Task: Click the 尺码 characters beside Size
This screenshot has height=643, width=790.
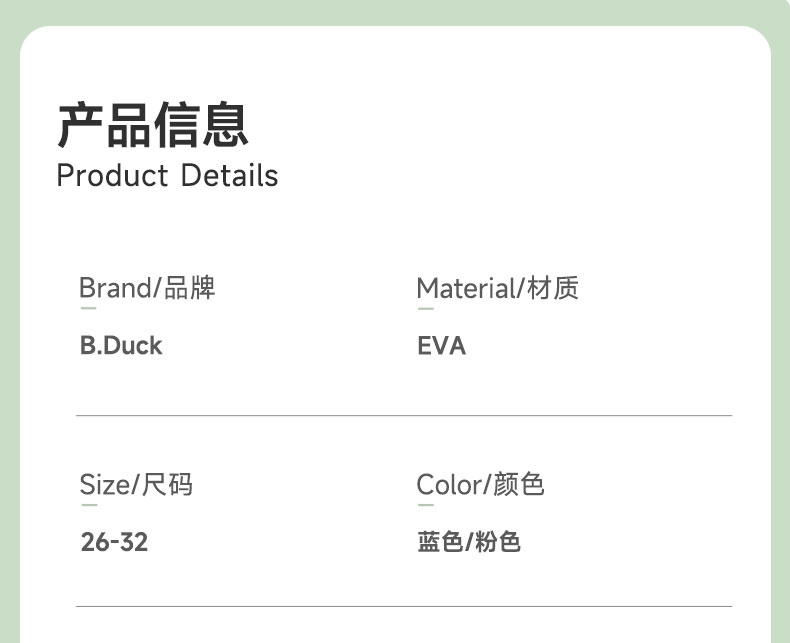Action: coord(167,485)
